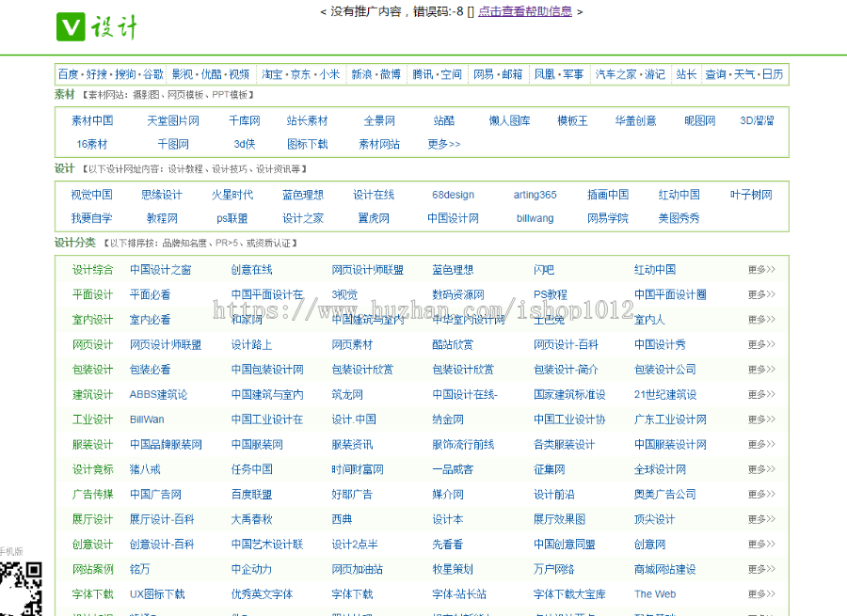Open the 中国设计之窗 link

(162, 269)
